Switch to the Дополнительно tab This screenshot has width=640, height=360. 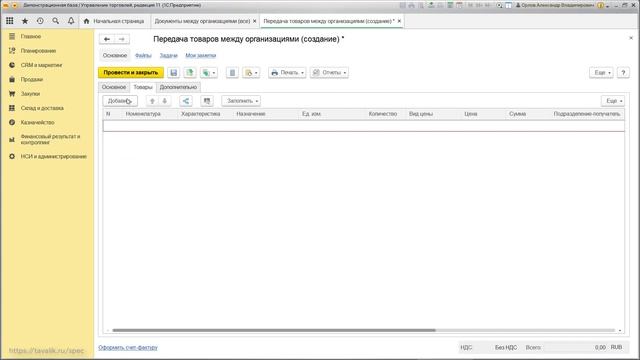[178, 87]
